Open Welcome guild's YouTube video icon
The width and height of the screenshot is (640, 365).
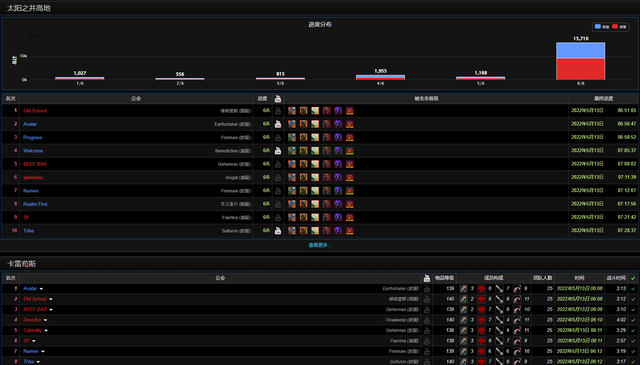(x=278, y=151)
